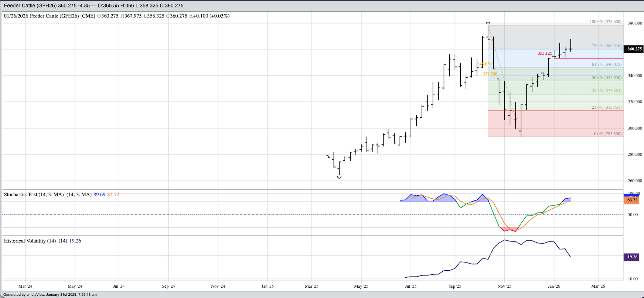Click the orange 337.500 price level label
Viewport: 644px width, 298px height.
490,74
